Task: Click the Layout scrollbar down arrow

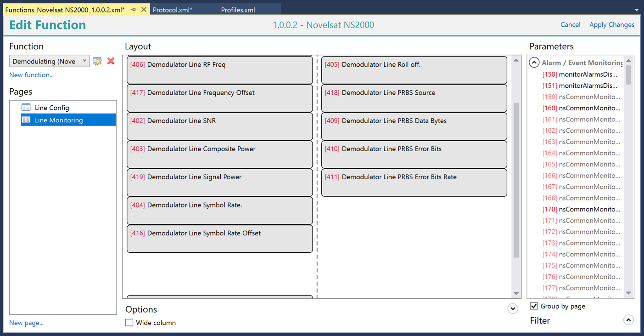Action: (516, 294)
